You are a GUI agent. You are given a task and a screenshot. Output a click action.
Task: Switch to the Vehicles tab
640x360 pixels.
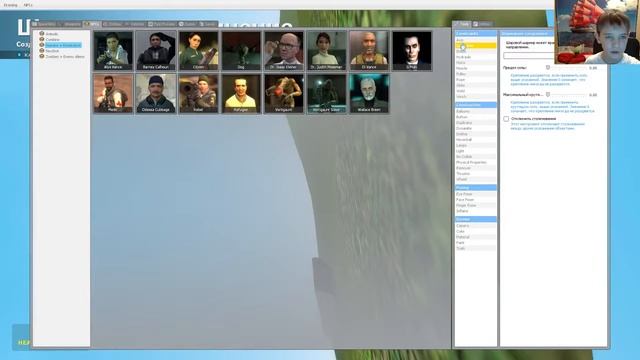[135, 24]
